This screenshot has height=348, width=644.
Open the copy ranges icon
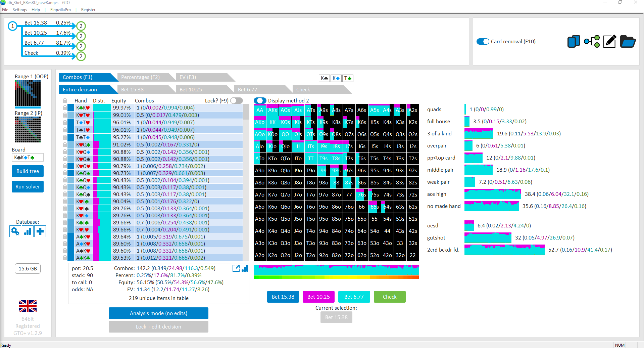[x=574, y=42]
